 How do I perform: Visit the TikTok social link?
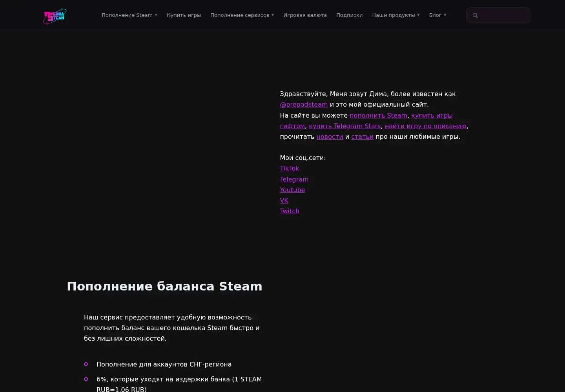289,168
